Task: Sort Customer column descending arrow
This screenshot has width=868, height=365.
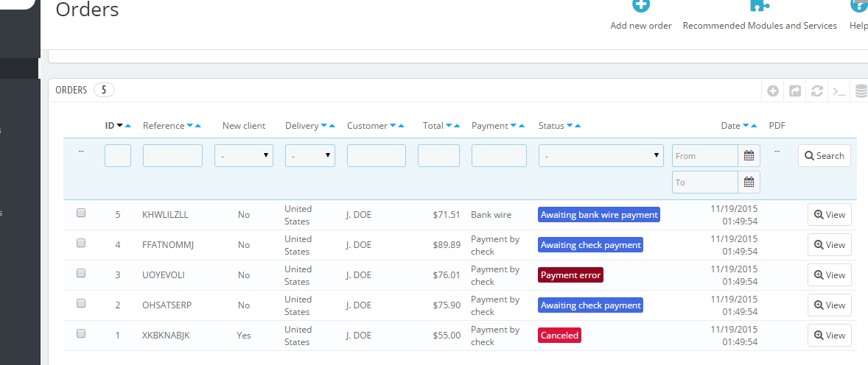Action: coord(393,126)
